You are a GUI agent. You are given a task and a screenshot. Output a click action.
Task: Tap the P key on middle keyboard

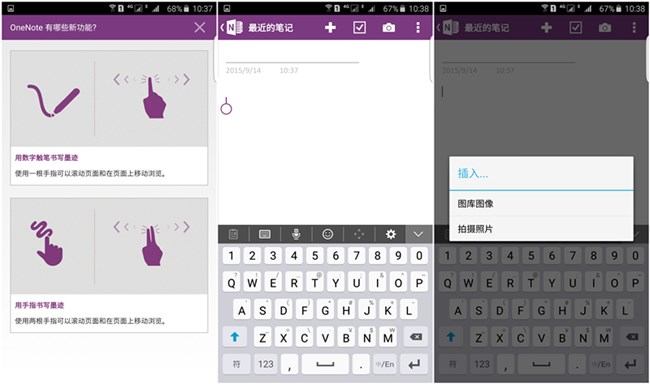(420, 282)
